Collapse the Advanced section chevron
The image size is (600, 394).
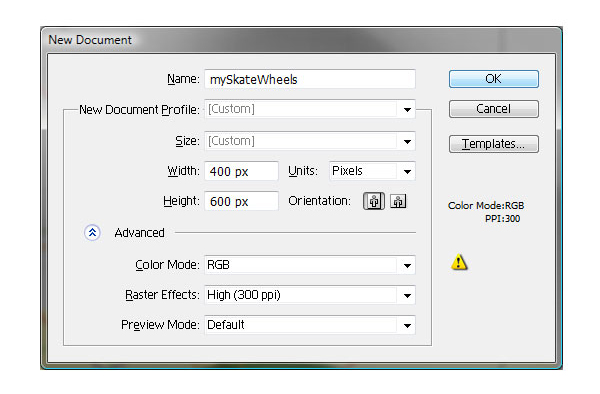(x=92, y=233)
